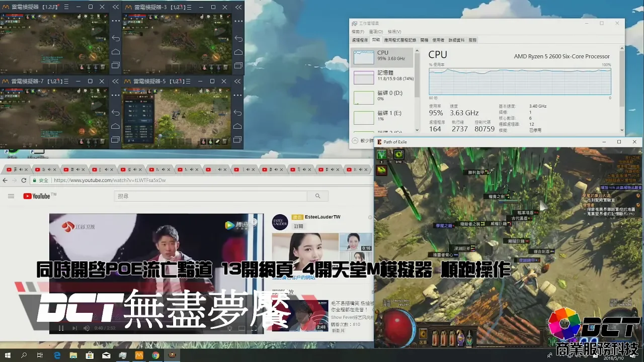
Task: Collapse the 雷電模擬器-7 sidebar with <<
Action: point(116,81)
